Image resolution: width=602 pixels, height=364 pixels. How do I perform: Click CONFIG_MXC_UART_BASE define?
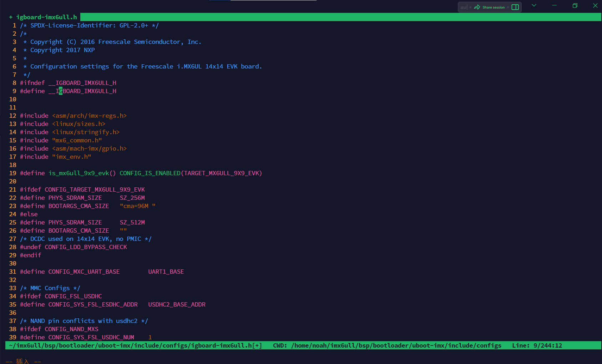click(84, 272)
